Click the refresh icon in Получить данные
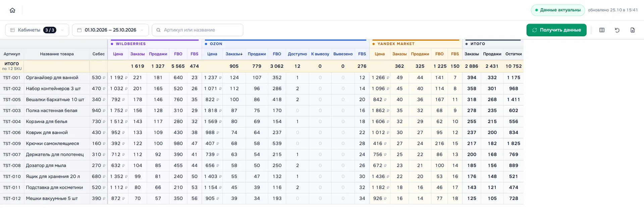Screen dimensions: 644x208 coord(535,30)
